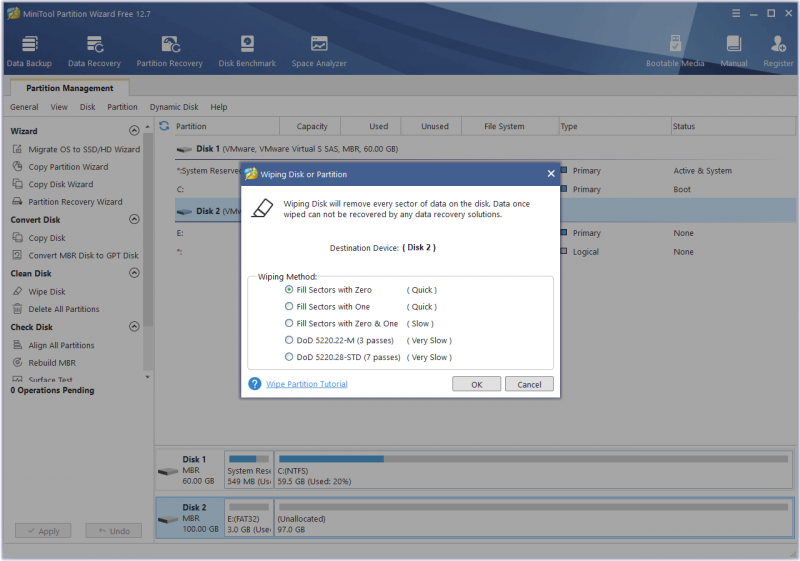Open the Partition menu
This screenshot has width=800, height=561.
tap(122, 107)
